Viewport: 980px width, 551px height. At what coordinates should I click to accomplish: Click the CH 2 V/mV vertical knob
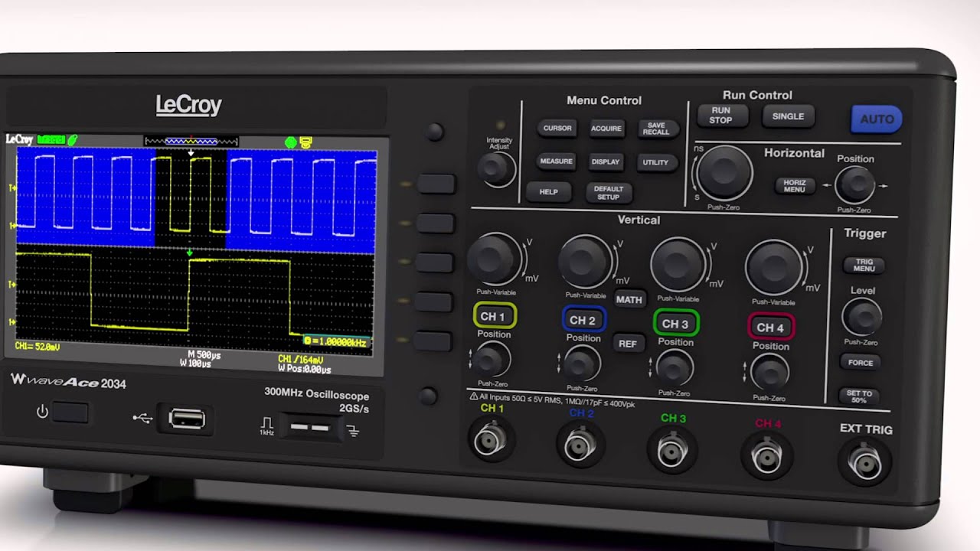click(586, 262)
